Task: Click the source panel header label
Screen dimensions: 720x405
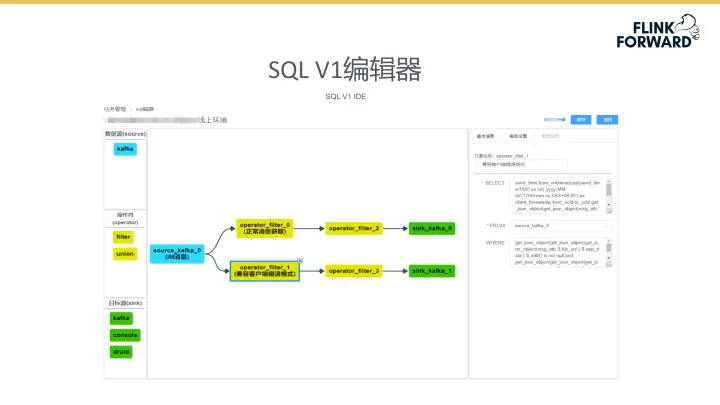Action: (x=125, y=134)
